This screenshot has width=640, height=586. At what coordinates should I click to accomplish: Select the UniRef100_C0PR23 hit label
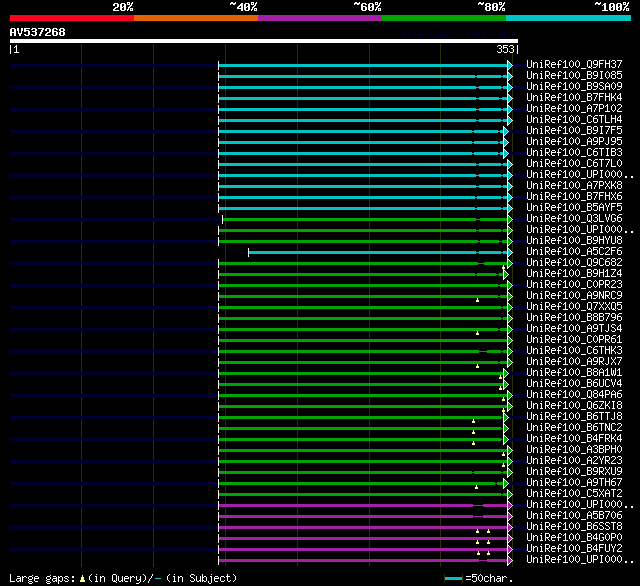point(574,285)
